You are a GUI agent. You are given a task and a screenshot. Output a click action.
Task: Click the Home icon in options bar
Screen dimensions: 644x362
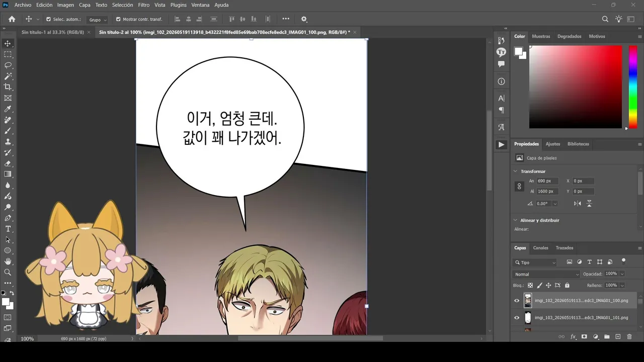(x=12, y=19)
